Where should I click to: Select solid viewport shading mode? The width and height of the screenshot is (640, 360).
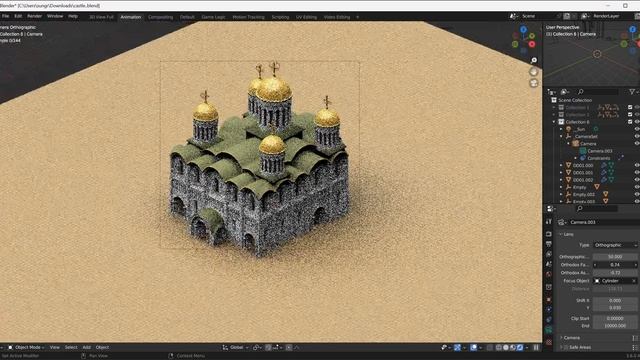tap(506, 347)
